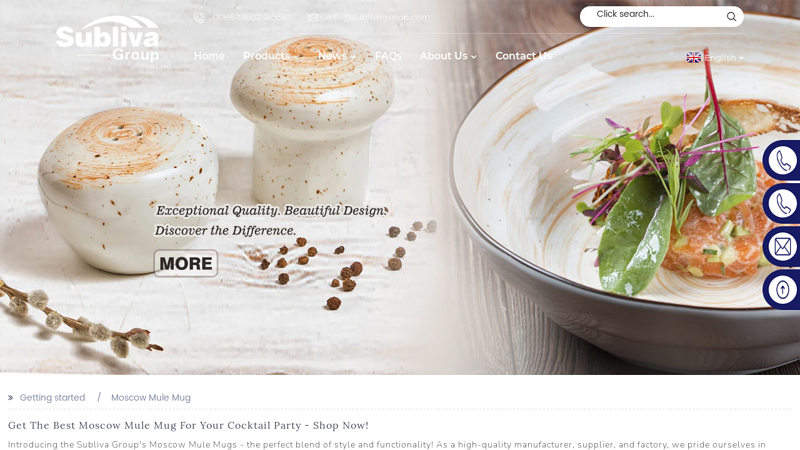Open the envelope email icon in the sidebar
Image resolution: width=800 pixels, height=450 pixels.
tap(782, 247)
